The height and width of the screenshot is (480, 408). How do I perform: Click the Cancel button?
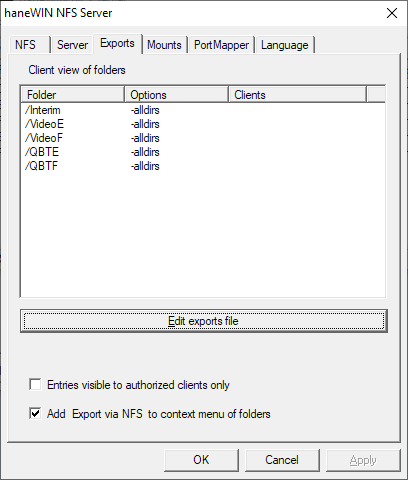coord(282,460)
